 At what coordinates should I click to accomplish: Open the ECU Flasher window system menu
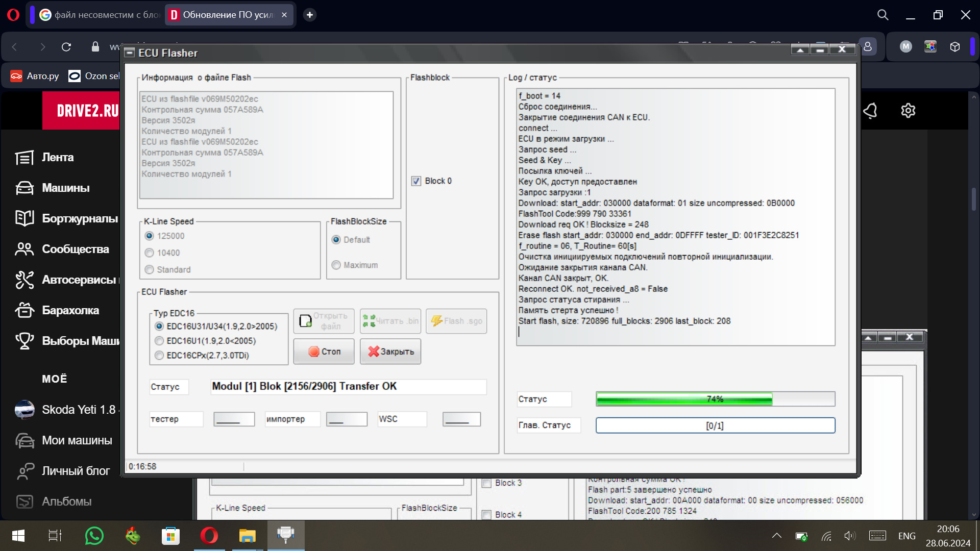(130, 53)
